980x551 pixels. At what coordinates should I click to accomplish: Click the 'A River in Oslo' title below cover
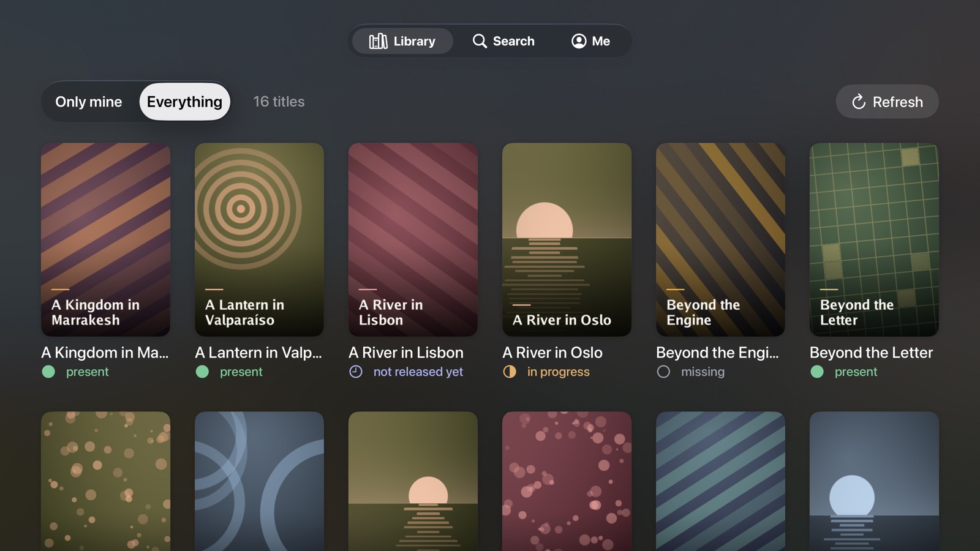click(x=552, y=353)
